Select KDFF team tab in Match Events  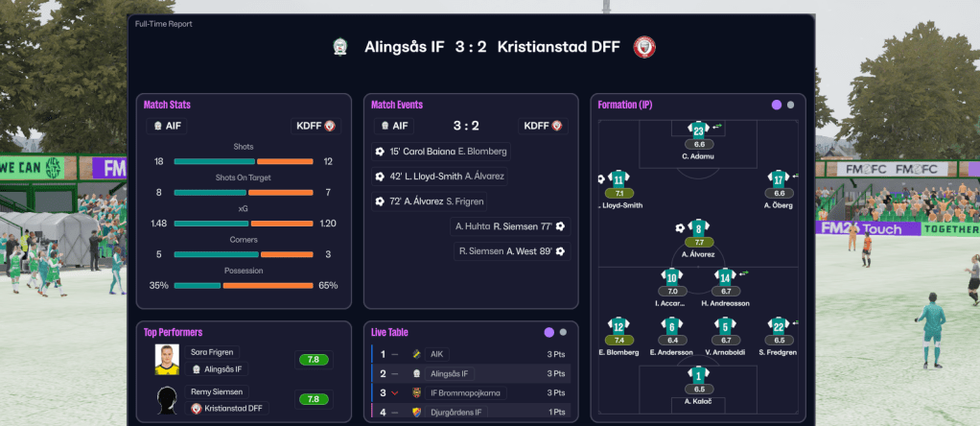(543, 126)
